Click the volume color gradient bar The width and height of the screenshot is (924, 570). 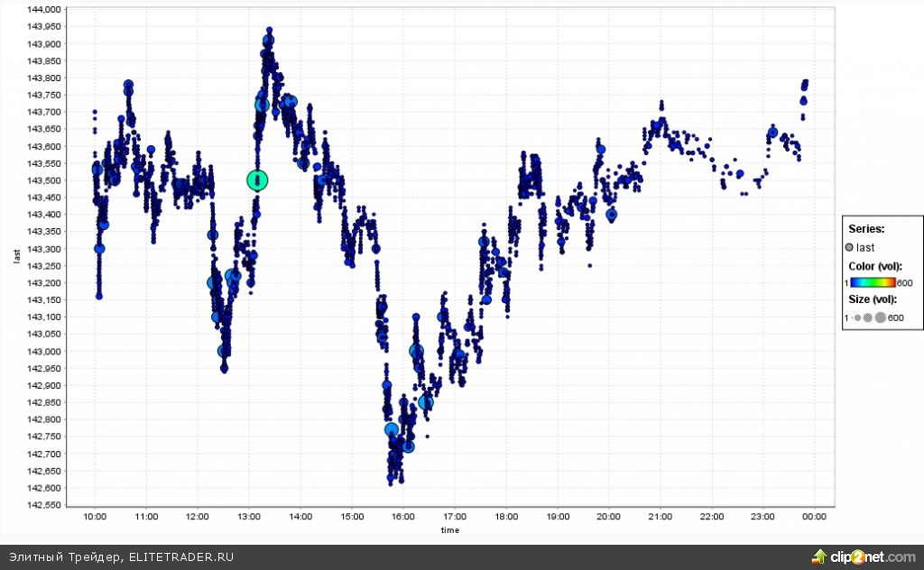[x=873, y=283]
